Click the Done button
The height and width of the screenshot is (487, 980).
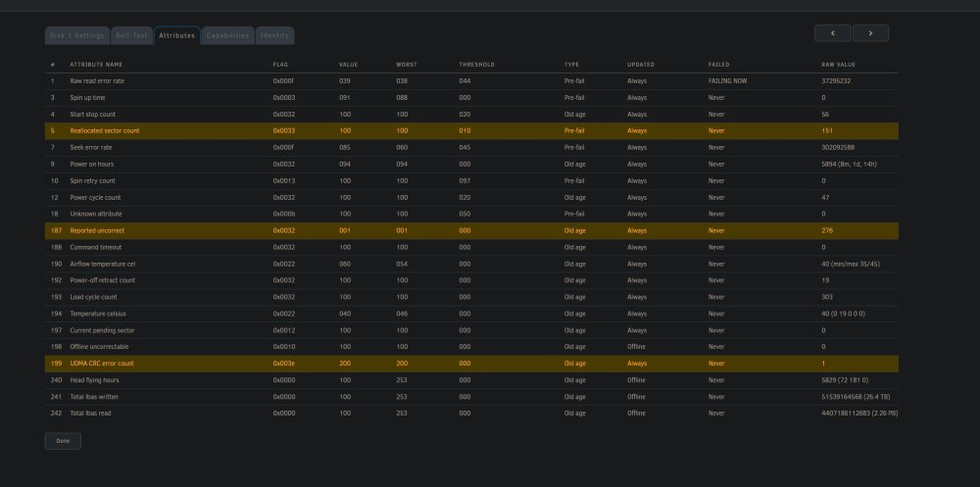click(63, 441)
